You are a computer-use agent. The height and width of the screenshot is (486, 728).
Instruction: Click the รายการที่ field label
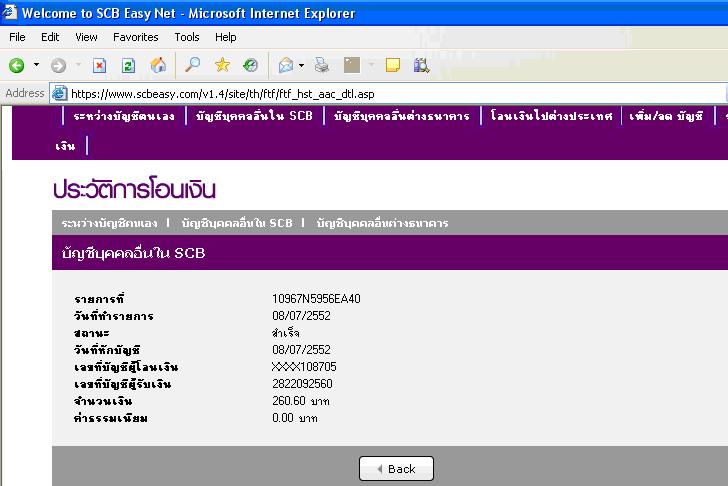pyautogui.click(x=99, y=299)
